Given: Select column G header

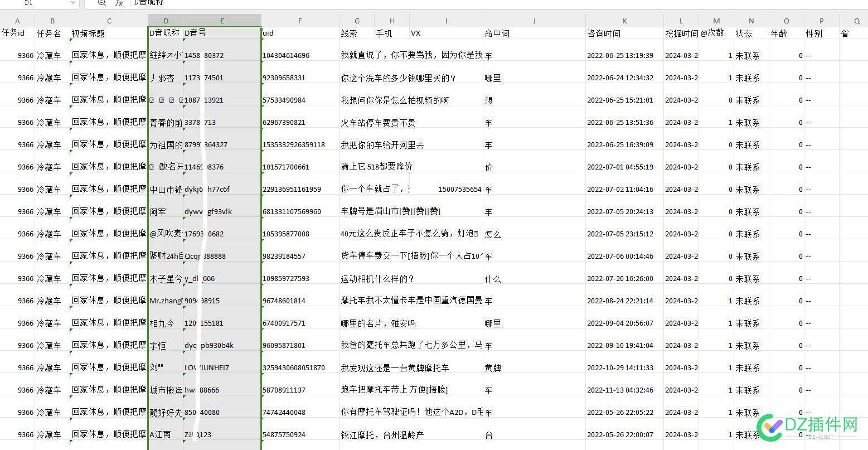Looking at the screenshot, I should tap(357, 21).
